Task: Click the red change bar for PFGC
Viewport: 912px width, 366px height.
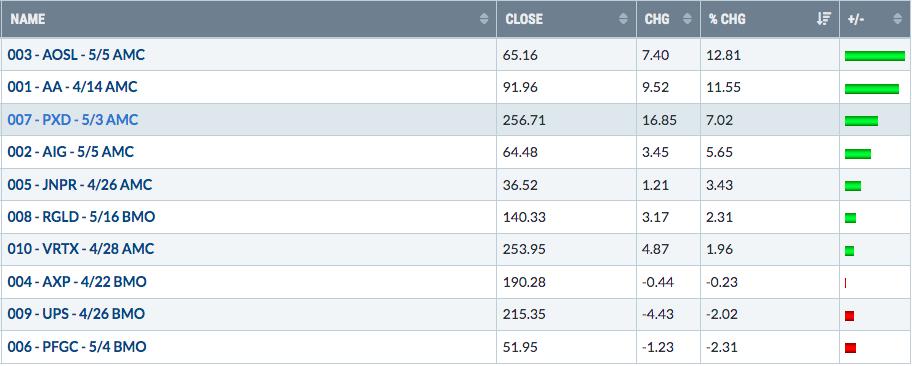Action: point(850,348)
